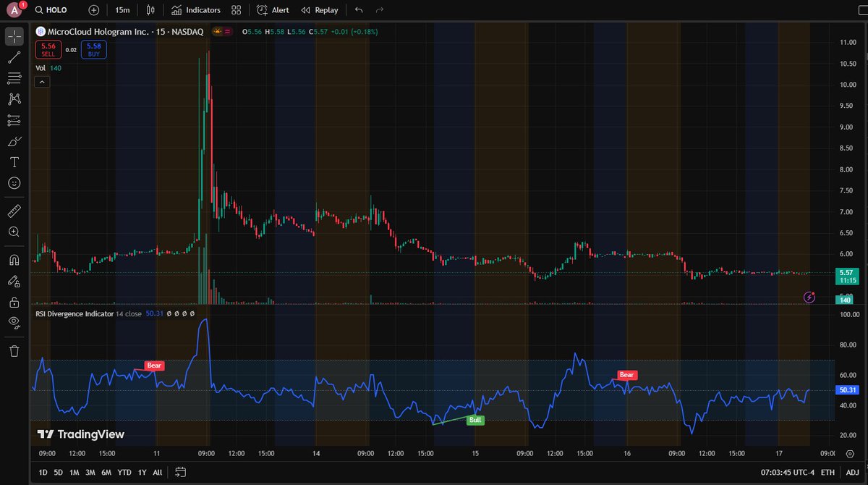Click the Bear label before day 16
868x485 pixels.
[x=626, y=375]
